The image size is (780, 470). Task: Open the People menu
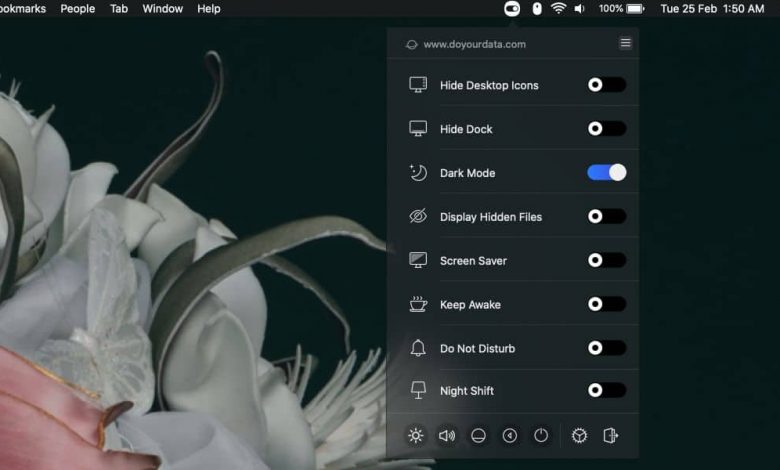click(78, 8)
